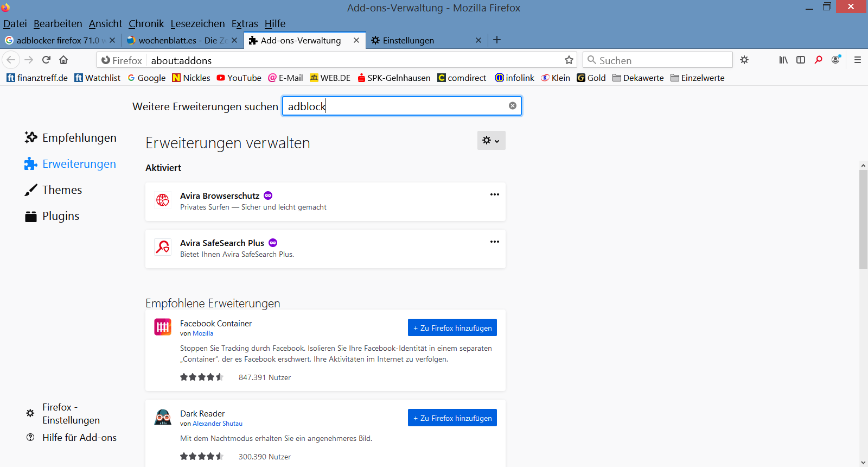Open the Mozilla author link
The height and width of the screenshot is (467, 868).
pos(203,333)
